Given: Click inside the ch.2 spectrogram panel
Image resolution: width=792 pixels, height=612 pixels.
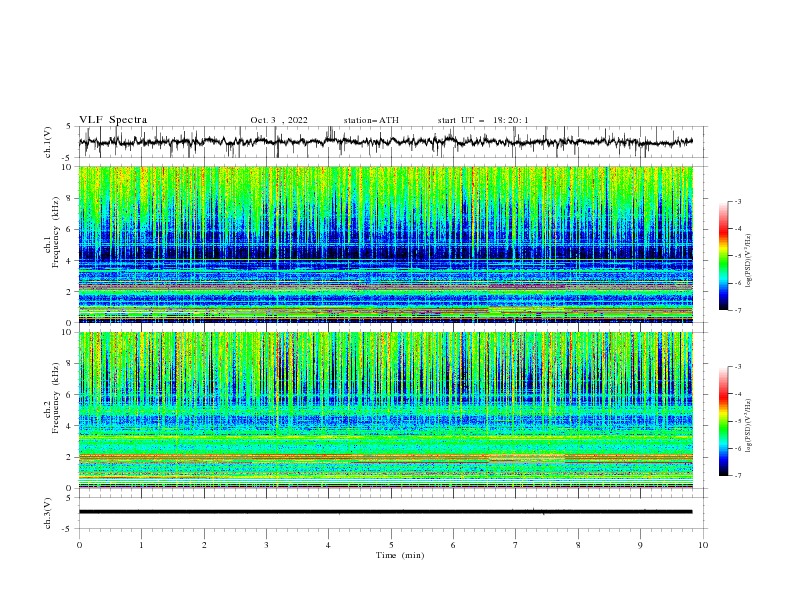Looking at the screenshot, I should point(385,410).
